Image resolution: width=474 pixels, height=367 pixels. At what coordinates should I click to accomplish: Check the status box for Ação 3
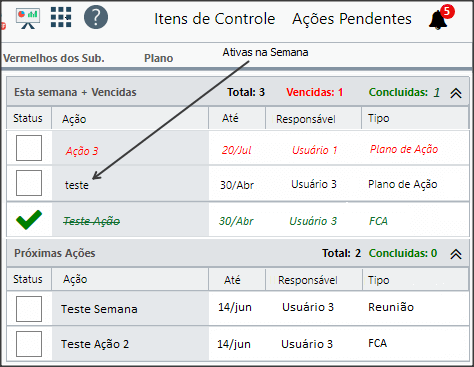pos(29,148)
